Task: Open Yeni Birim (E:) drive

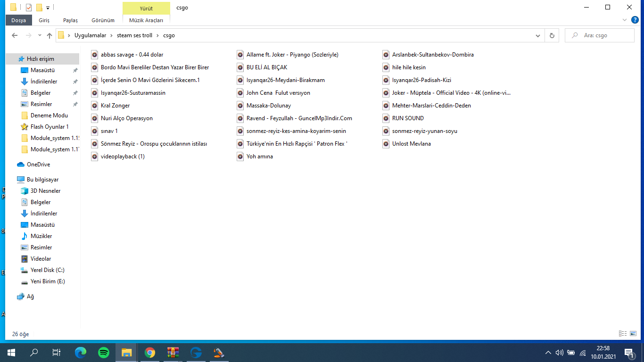Action: tap(42, 281)
